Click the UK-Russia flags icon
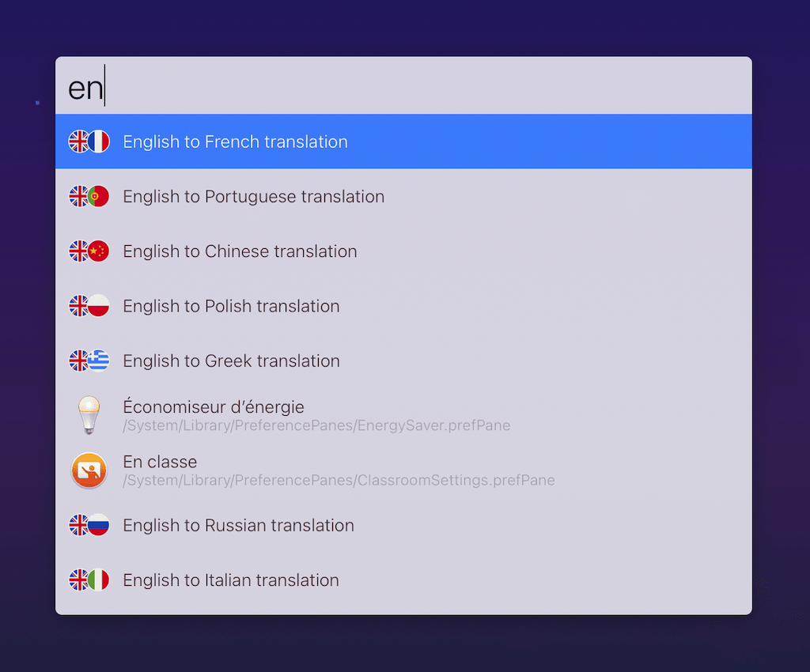 point(89,525)
